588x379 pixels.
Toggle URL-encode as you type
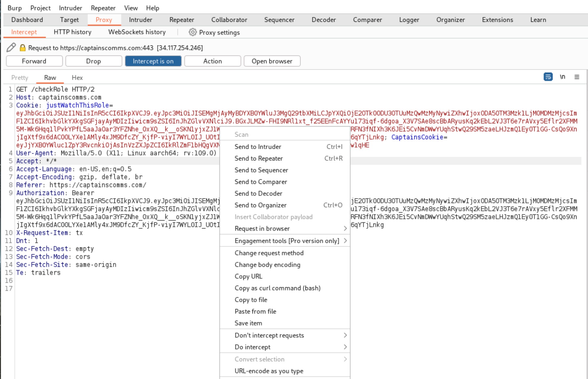(x=285, y=371)
